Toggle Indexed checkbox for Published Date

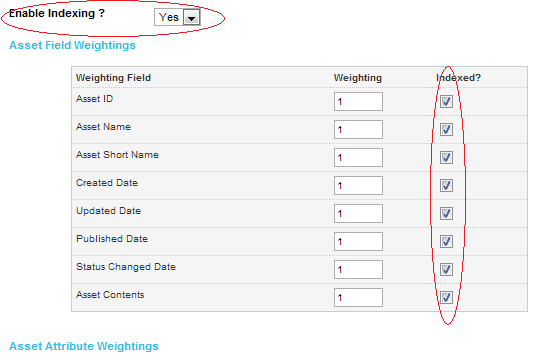click(446, 241)
